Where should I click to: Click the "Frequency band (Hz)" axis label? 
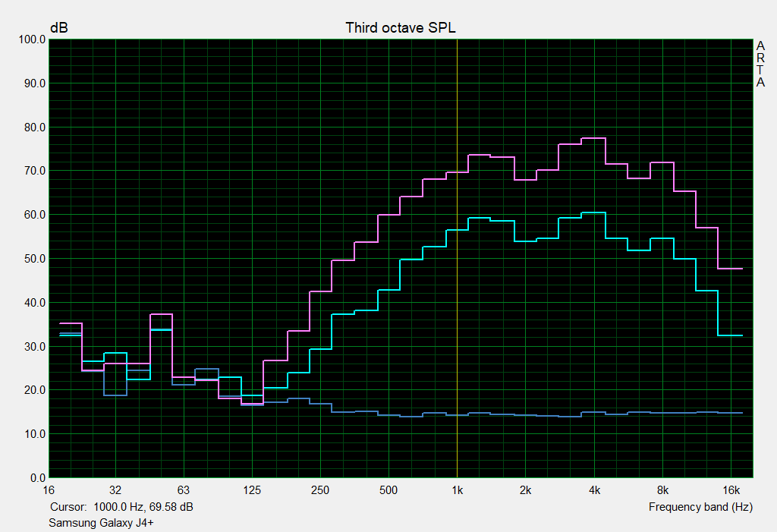click(x=700, y=506)
